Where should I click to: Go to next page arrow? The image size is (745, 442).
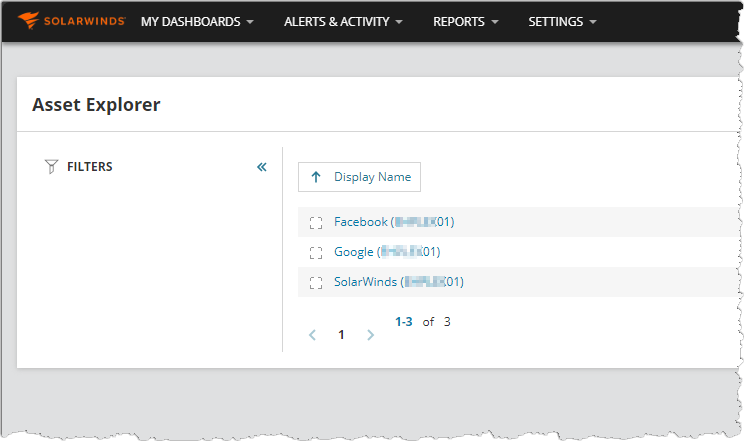click(x=371, y=335)
